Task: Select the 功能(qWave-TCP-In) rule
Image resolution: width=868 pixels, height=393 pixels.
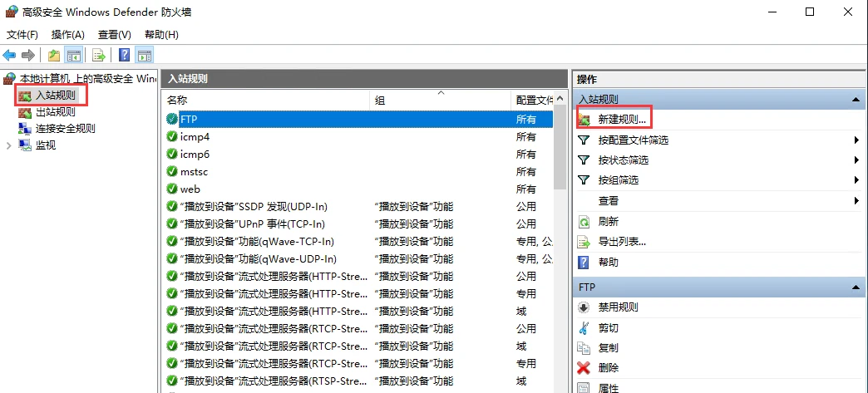Action: (358, 241)
